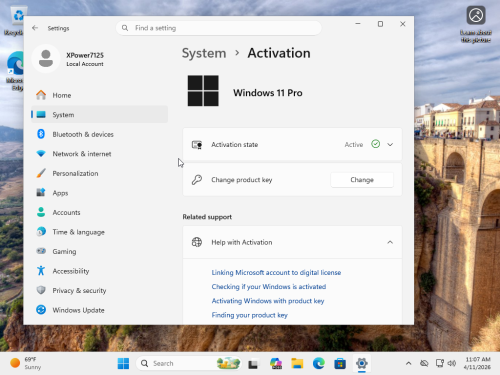Select Home in the Settings sidebar
The height and width of the screenshot is (375, 500).
[99, 95]
